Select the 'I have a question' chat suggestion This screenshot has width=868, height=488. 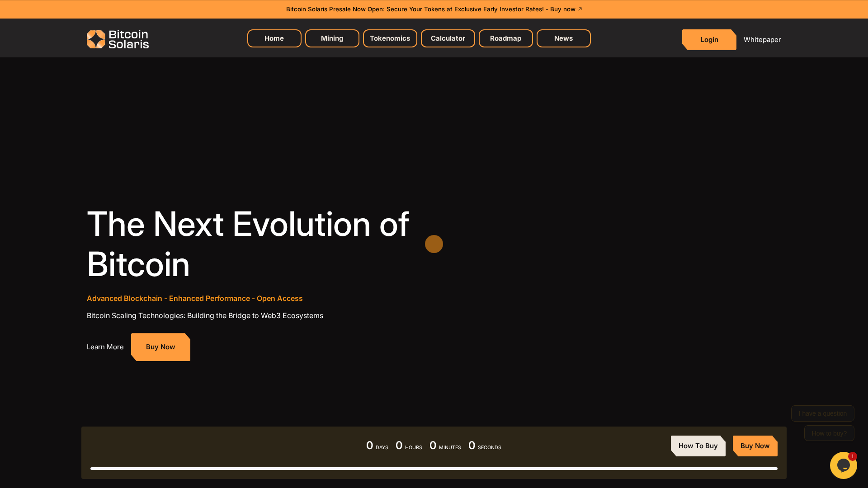[x=822, y=413]
